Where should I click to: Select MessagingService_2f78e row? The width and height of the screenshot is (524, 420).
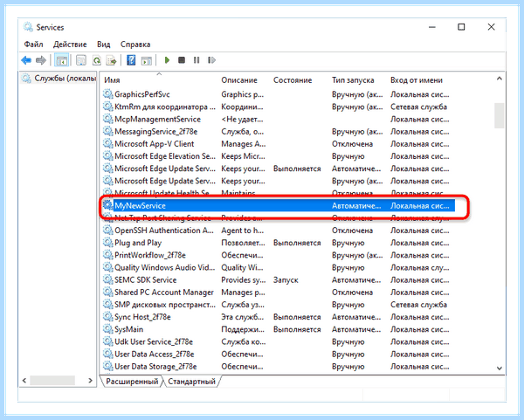point(278,132)
